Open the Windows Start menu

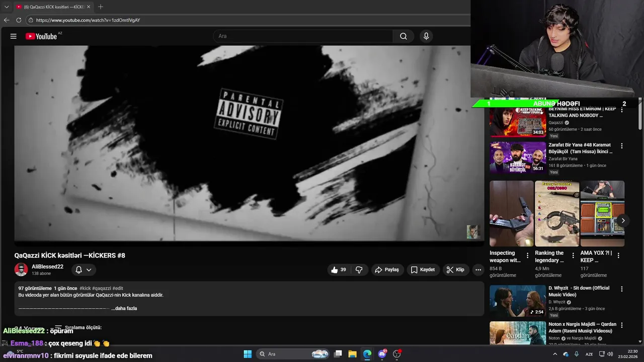click(248, 354)
